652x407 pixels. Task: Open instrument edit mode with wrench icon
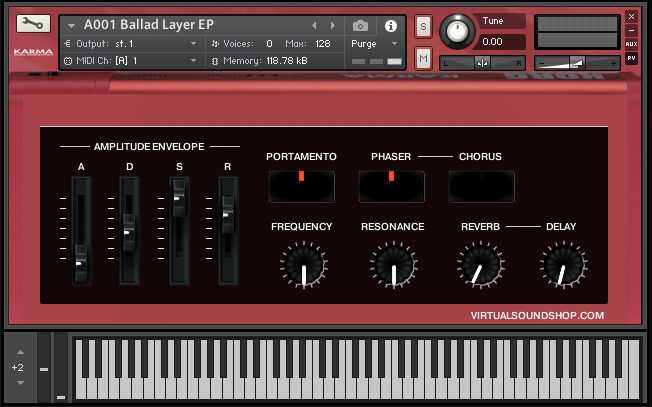tap(29, 24)
